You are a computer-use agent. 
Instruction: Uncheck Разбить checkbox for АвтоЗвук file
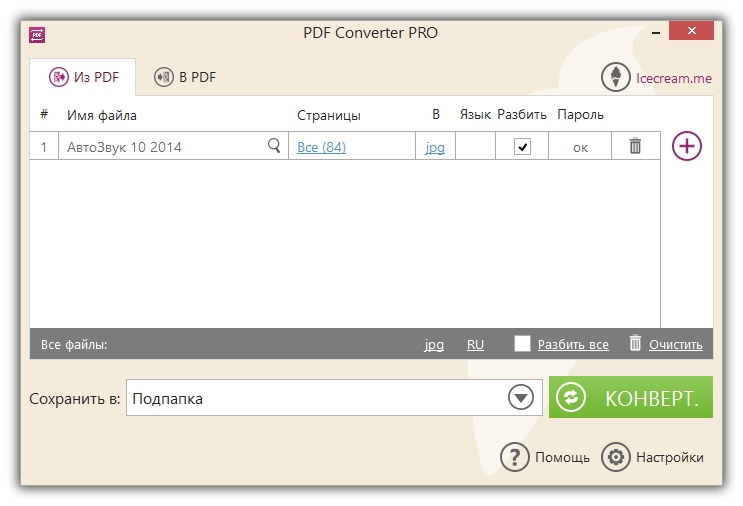pyautogui.click(x=522, y=147)
